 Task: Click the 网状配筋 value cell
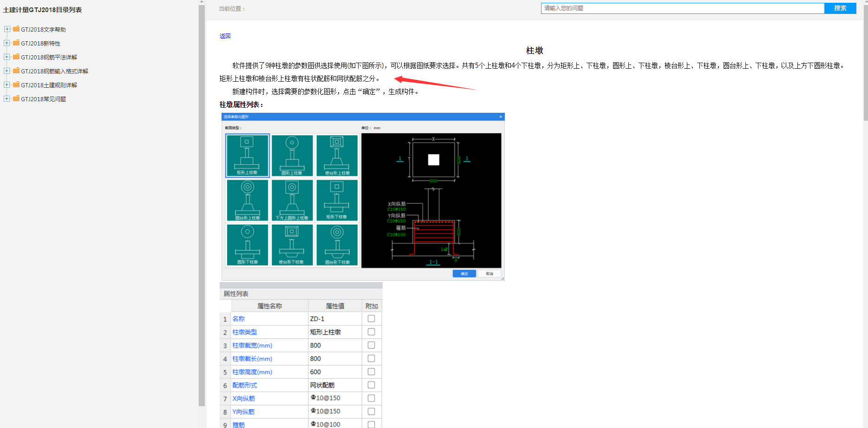pyautogui.click(x=335, y=385)
